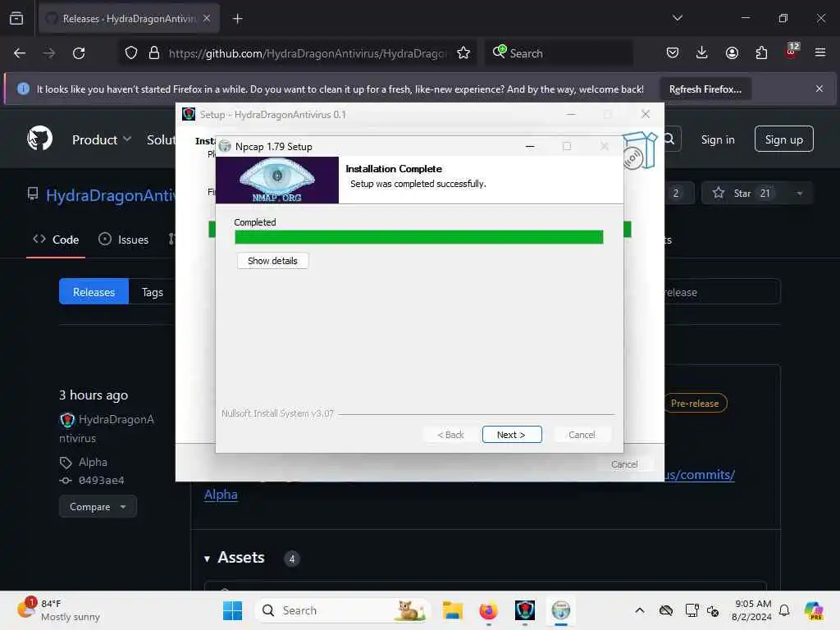Open the Compare dropdown
Viewport: 840px width, 630px height.
pyautogui.click(x=98, y=507)
